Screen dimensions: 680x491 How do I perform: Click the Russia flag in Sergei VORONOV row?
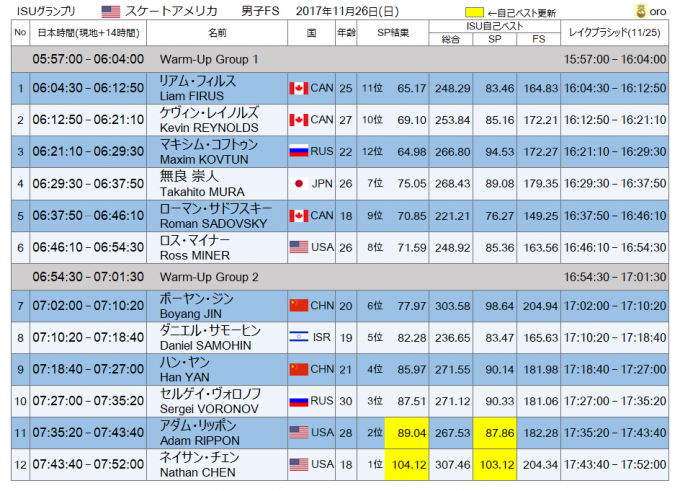click(297, 401)
